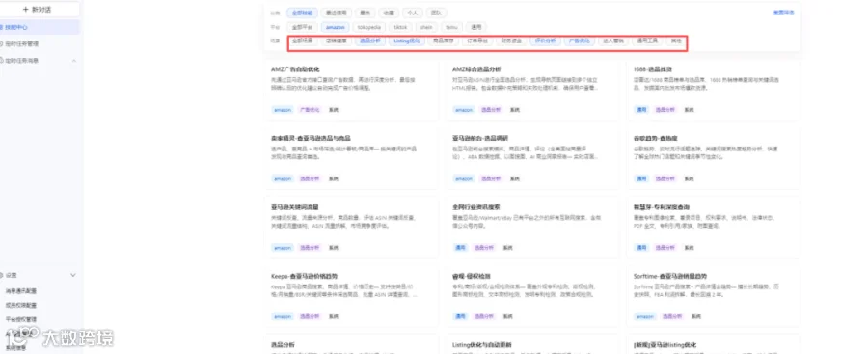This screenshot has height=354, width=868.
Task: Click 选品分析 tag on 谷歌趋势-查热度 card
Action: (665, 179)
